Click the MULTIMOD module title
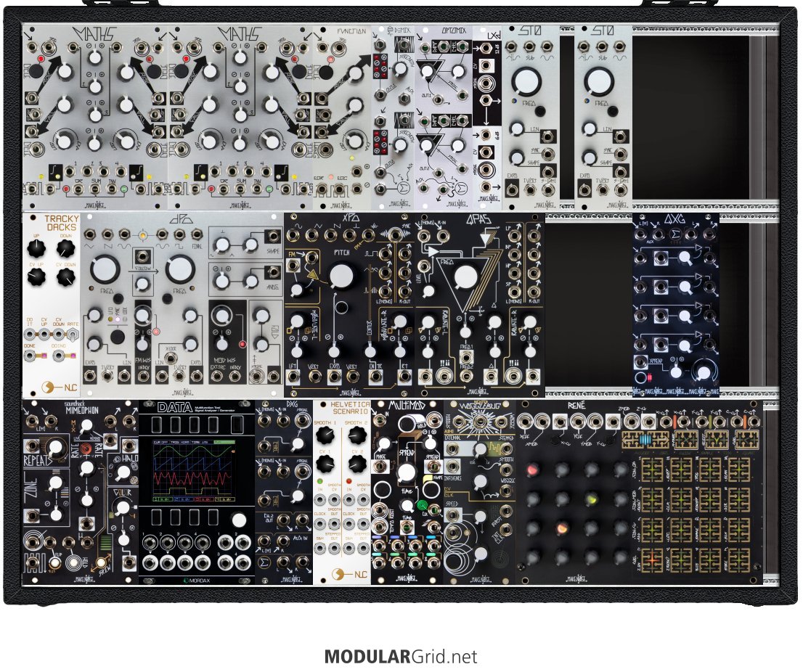This screenshot has width=803, height=672. click(x=407, y=406)
